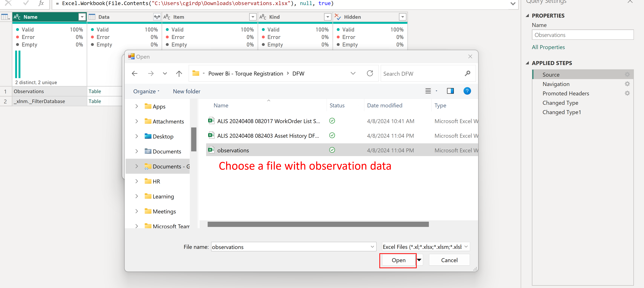Image resolution: width=644 pixels, height=288 pixels.
Task: Select the Desktop folder icon
Action: [x=148, y=136]
